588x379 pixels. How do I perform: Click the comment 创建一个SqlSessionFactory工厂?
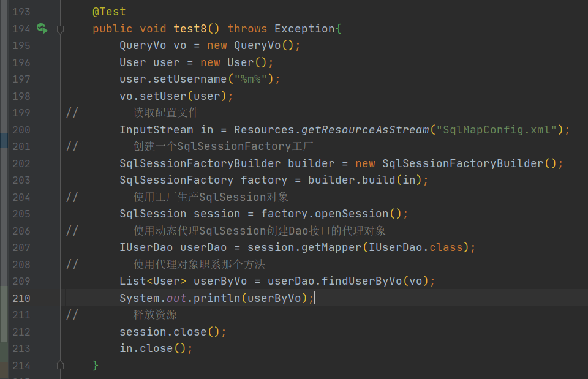click(x=224, y=146)
